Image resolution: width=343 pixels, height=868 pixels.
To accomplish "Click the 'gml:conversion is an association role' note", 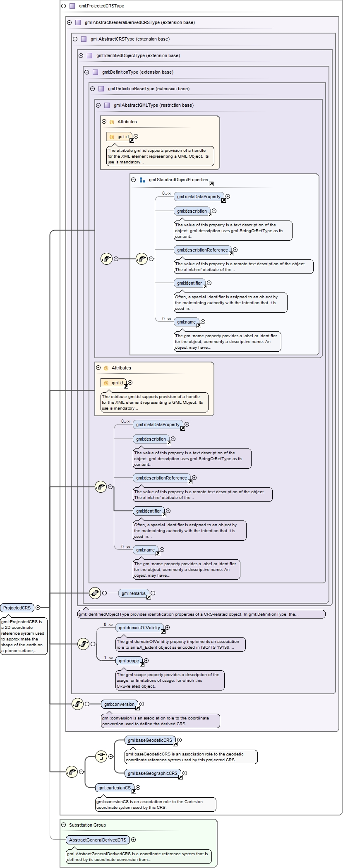I will [161, 721].
